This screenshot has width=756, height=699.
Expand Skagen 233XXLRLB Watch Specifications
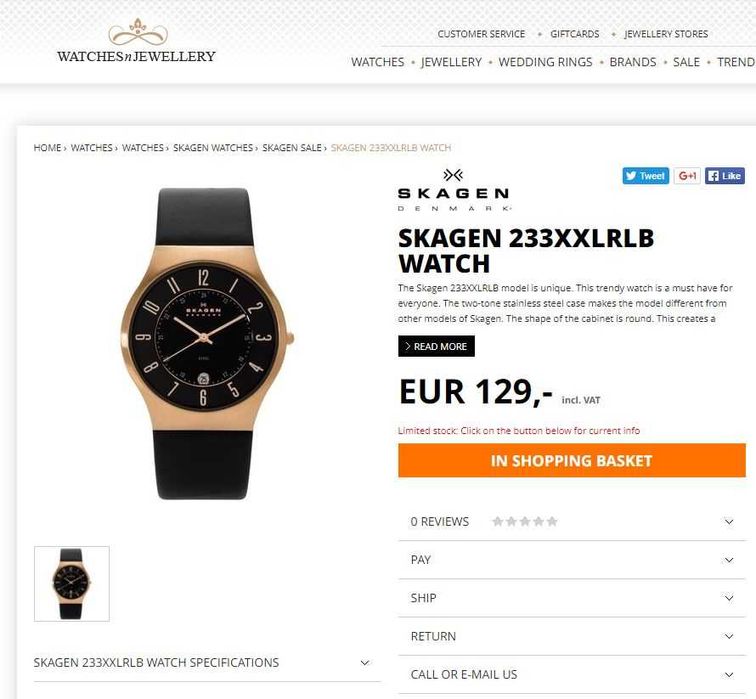pyautogui.click(x=207, y=662)
